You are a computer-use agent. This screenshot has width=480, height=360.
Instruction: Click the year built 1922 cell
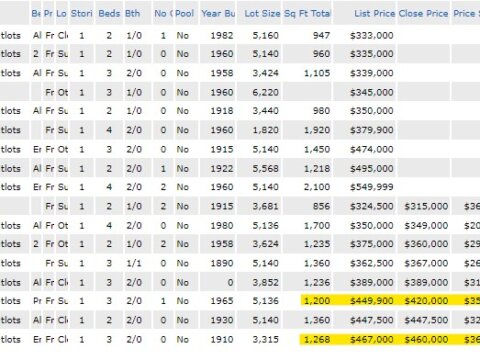tap(222, 169)
